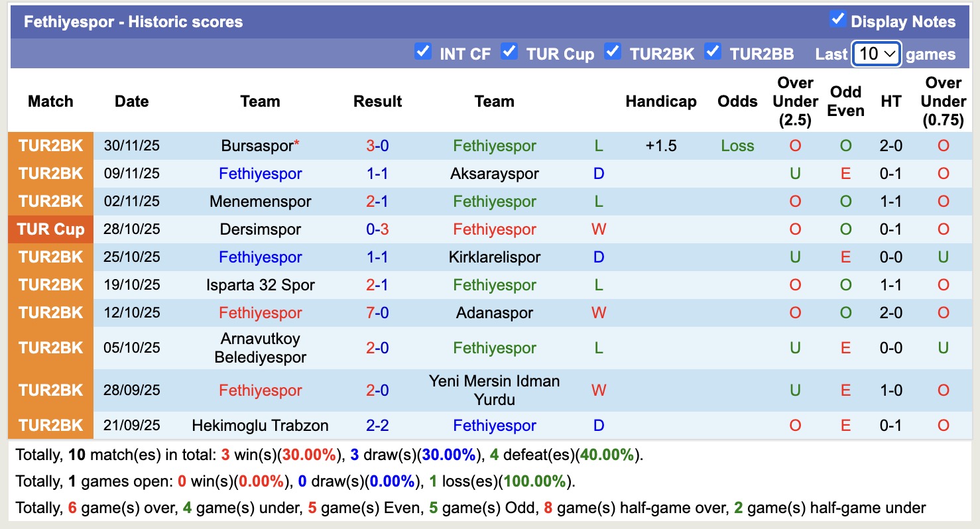Click TUR2BK badge beside Arnavutkoy Belediyespor match
The height and width of the screenshot is (529, 980).
[x=50, y=347]
